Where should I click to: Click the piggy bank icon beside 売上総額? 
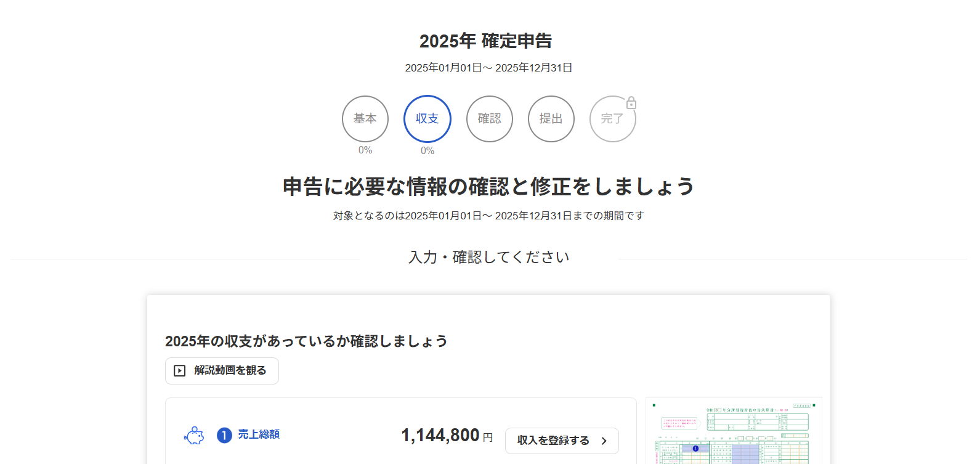(194, 436)
